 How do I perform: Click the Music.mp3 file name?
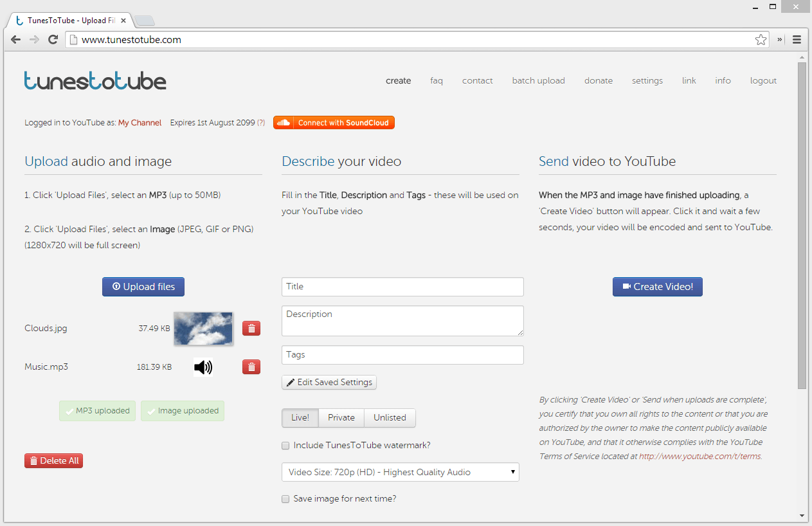tap(46, 367)
